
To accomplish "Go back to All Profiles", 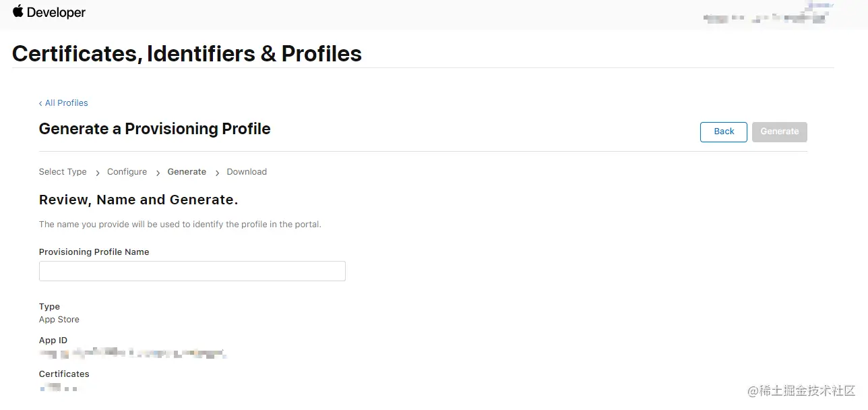I will point(63,103).
